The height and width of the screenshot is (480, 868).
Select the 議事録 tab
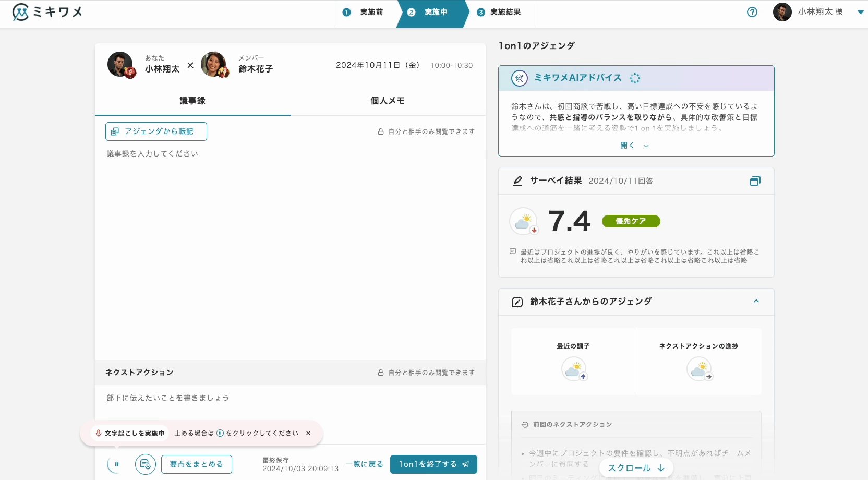[x=192, y=101]
